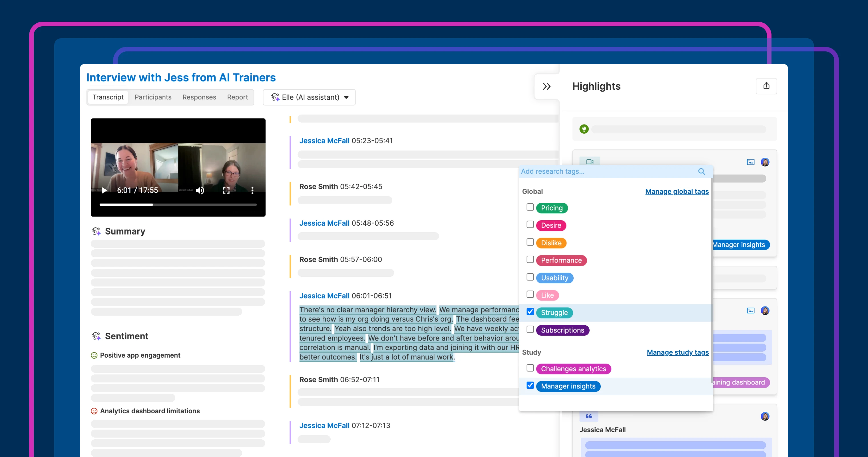Click the lightbulb icon in the Highlights panel
Image resolution: width=868 pixels, height=457 pixels.
coord(584,129)
